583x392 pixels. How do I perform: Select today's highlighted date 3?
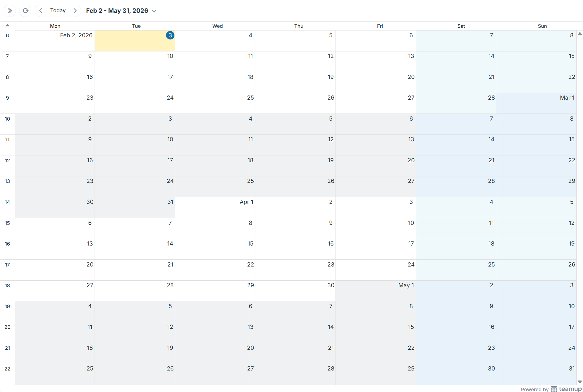[x=170, y=35]
